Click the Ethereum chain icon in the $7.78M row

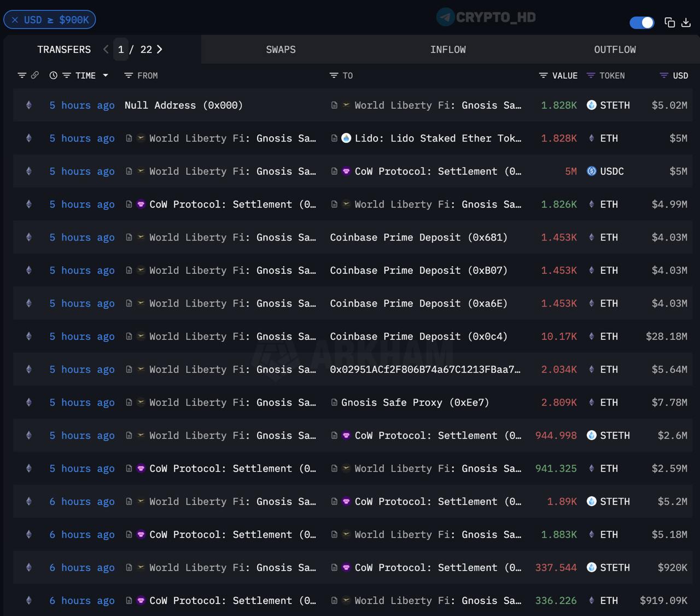tap(29, 402)
